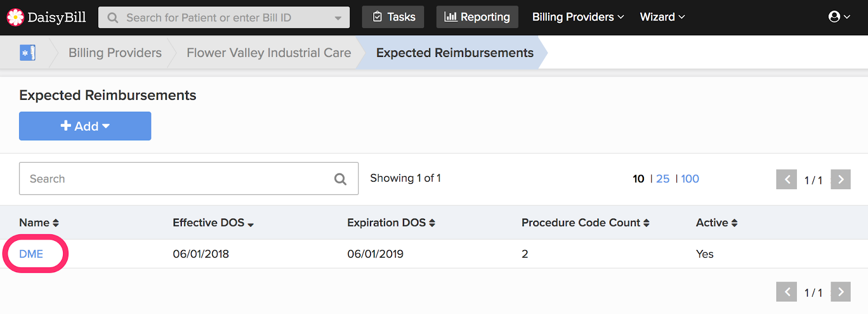
Task: Open the Tasks page
Action: pos(393,17)
